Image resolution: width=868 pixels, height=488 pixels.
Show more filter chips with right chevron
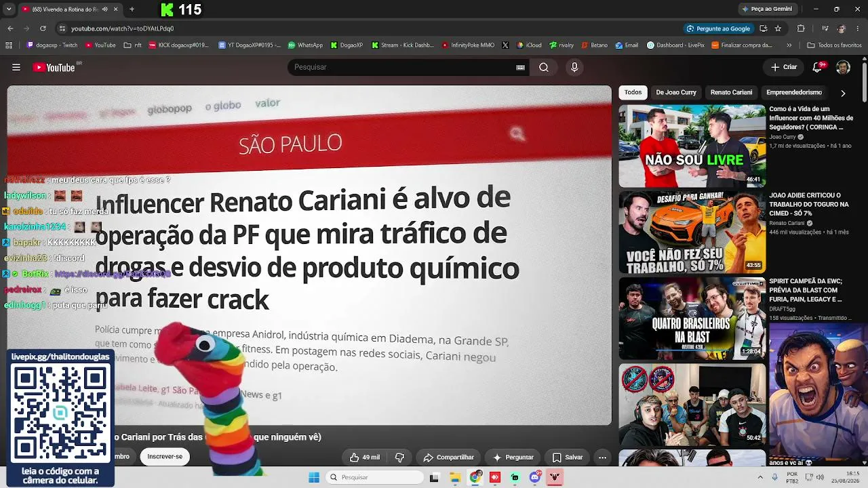pos(843,93)
